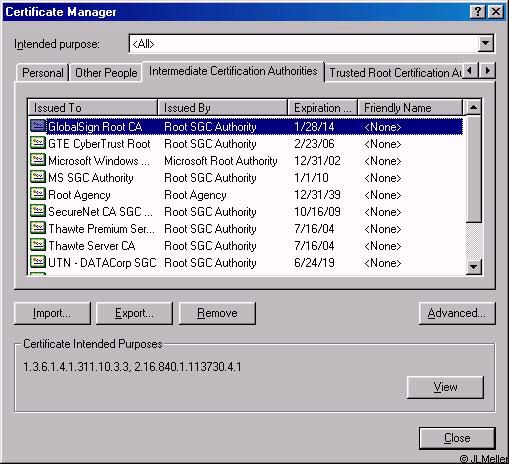The width and height of the screenshot is (509, 464).
Task: Click the Thawte Premium Ser... certificate icon
Action: point(38,228)
